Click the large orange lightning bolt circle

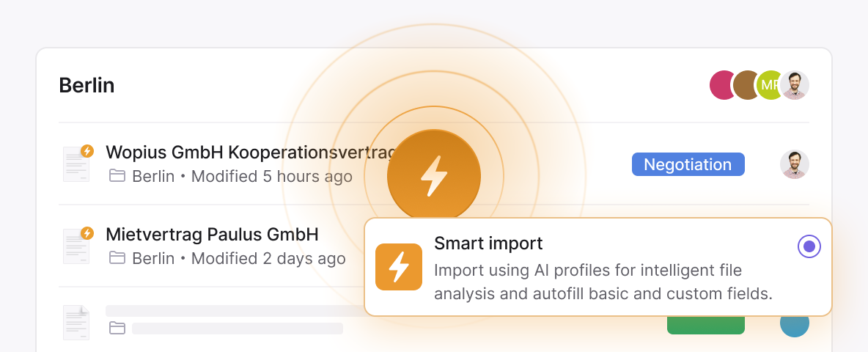(434, 176)
